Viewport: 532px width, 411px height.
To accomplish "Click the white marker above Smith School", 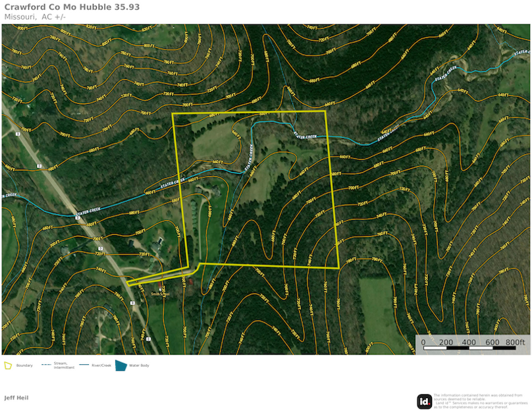I will [159, 290].
